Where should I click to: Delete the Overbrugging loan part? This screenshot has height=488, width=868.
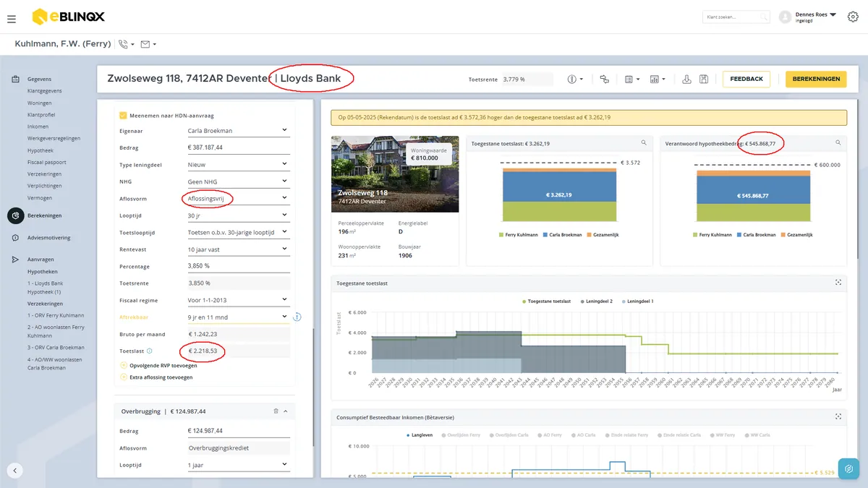click(x=276, y=411)
